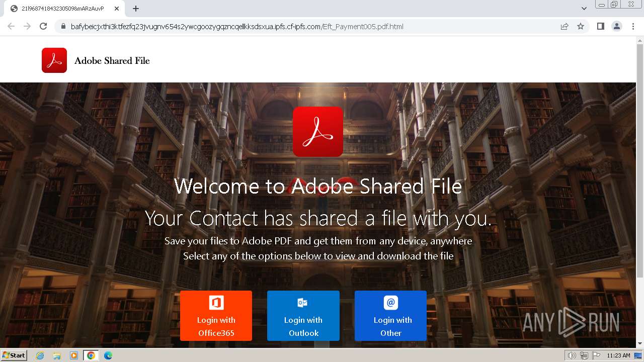This screenshot has height=362, width=644.
Task: Click Login with Other button
Action: (x=390, y=316)
